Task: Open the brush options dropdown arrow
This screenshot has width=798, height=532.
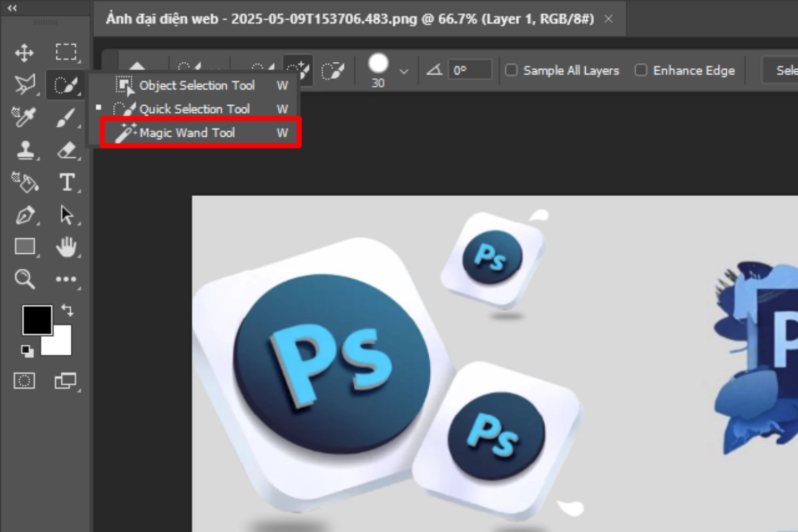Action: point(404,71)
